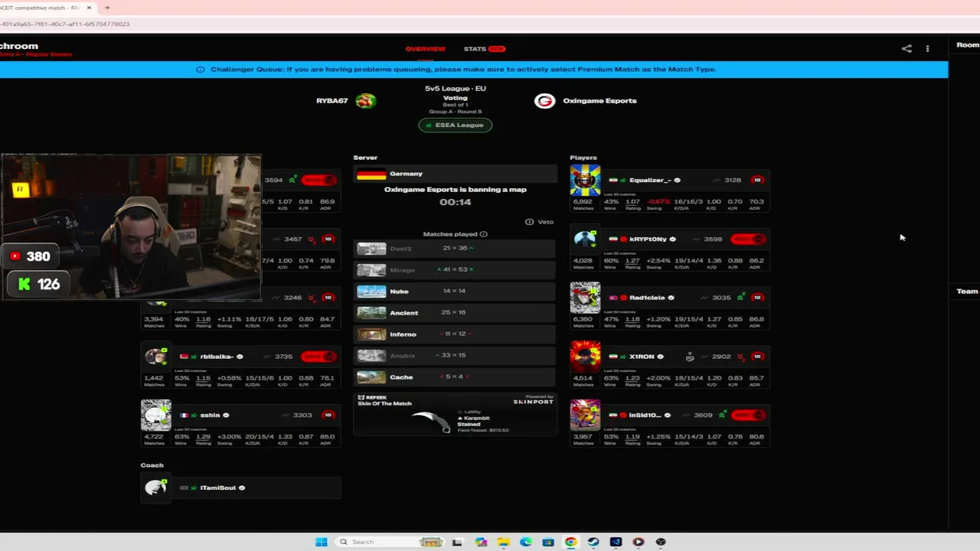Click the rbibalka- player avatar
This screenshot has width=980, height=551.
point(156,357)
